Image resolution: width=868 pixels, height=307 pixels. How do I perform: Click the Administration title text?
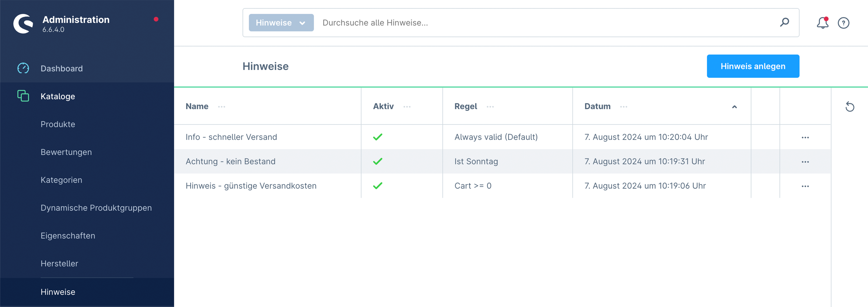point(76,20)
